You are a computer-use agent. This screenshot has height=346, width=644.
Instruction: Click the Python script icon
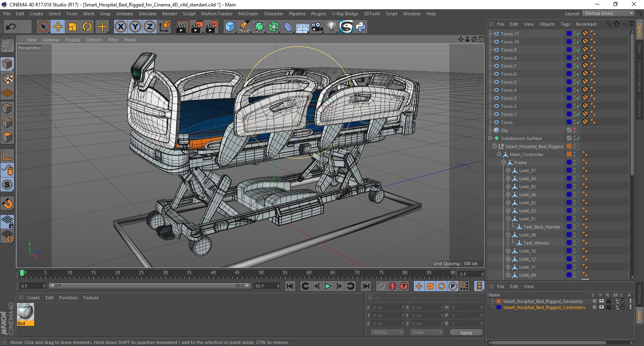point(361,27)
